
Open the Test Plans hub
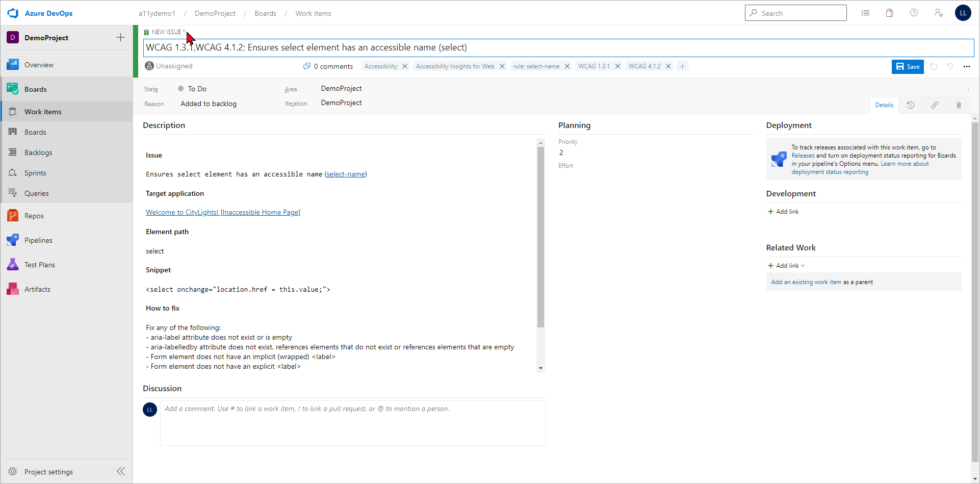[x=66, y=265]
